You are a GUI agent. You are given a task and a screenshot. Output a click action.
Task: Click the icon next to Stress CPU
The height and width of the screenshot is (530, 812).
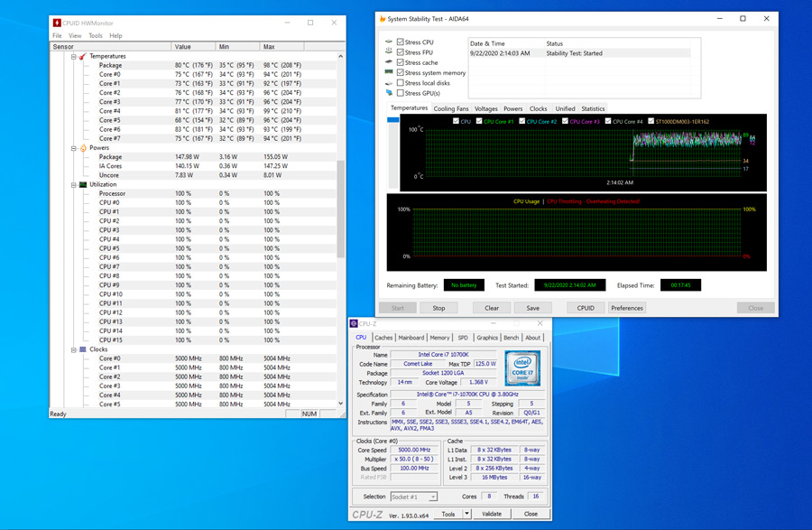click(389, 42)
